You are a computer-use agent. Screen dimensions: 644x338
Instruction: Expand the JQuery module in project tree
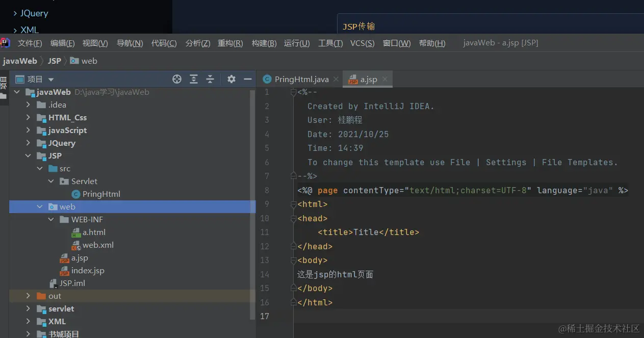[29, 143]
